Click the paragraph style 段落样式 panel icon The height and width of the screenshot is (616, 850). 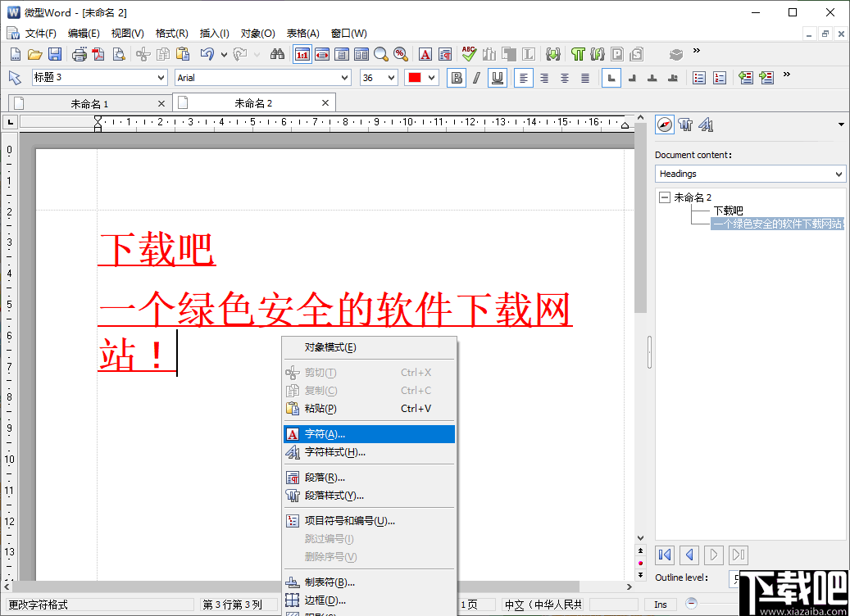(685, 124)
